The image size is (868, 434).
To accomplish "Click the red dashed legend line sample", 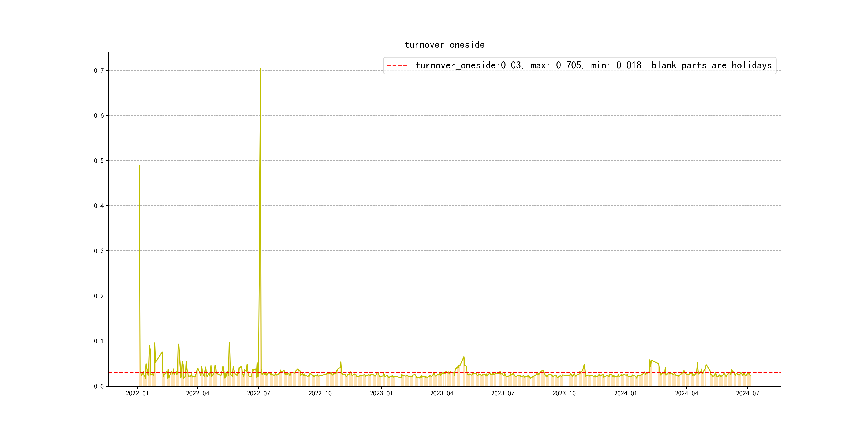I will pyautogui.click(x=397, y=65).
